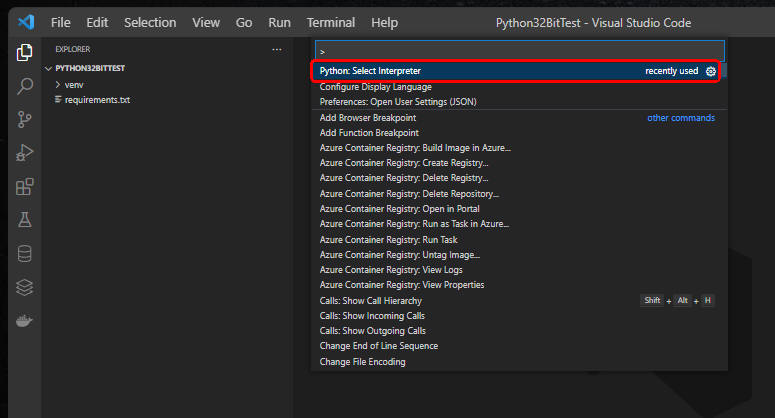Open the Go menu
Image resolution: width=775 pixels, height=418 pixels.
click(244, 23)
